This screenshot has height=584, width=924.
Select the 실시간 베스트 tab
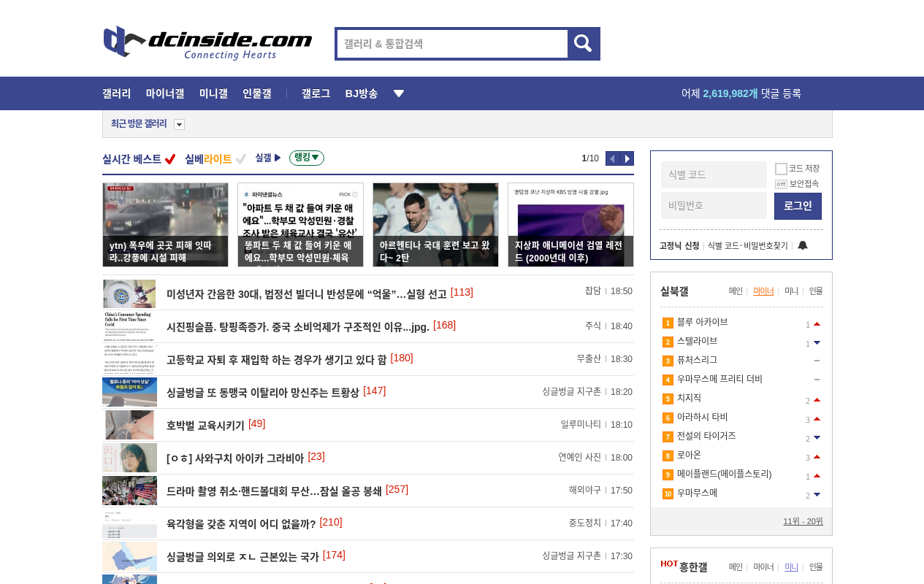tap(131, 159)
